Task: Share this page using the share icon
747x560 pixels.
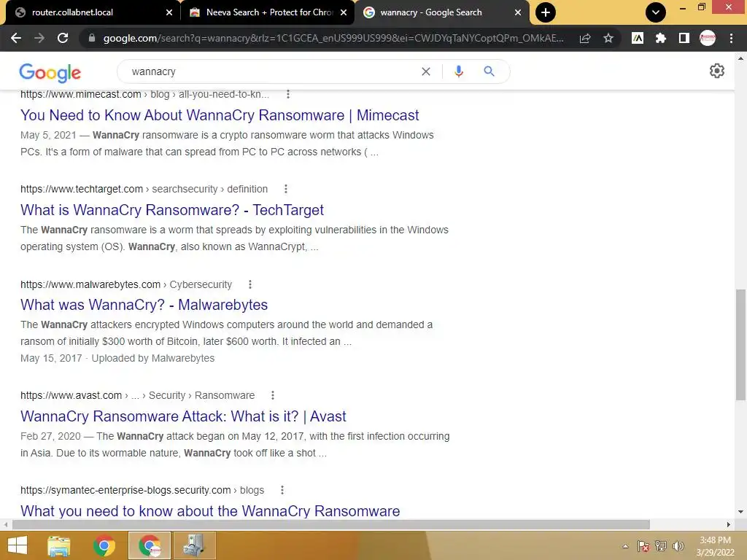Action: (585, 38)
